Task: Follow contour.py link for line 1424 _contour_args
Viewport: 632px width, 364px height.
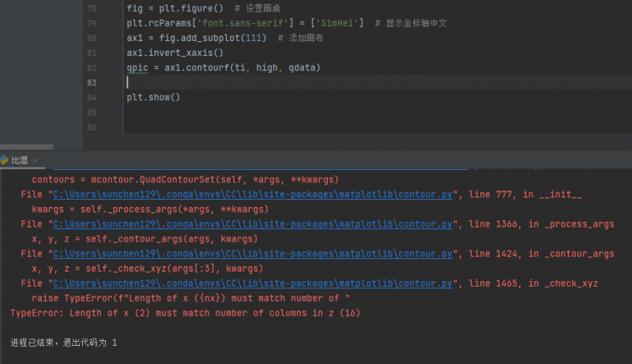Action: coord(253,253)
